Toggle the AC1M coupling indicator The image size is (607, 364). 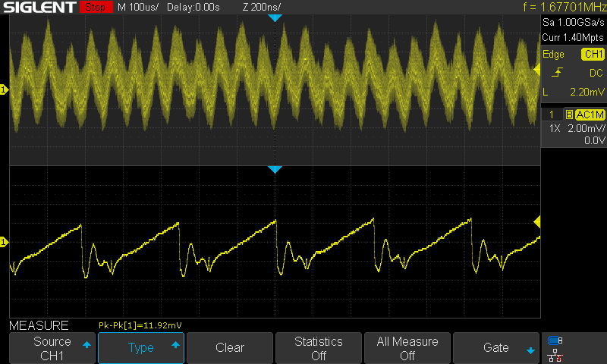click(x=589, y=115)
